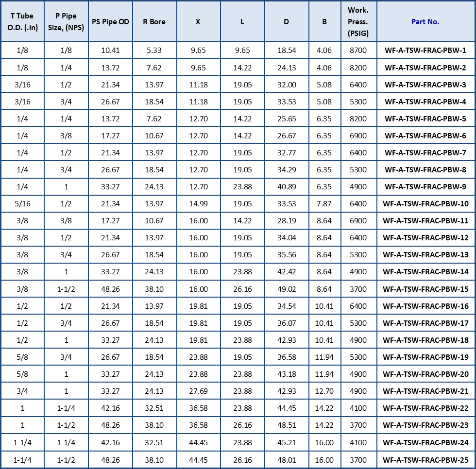Select first row cell under PS Pipe OD
Viewport: 476px width, 469px height.
[x=110, y=50]
